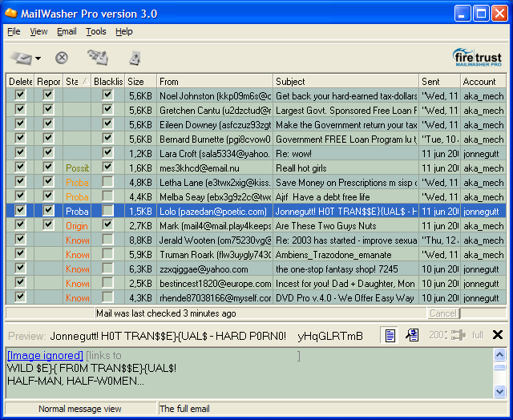Sort by the Blacklist column header

108,82
